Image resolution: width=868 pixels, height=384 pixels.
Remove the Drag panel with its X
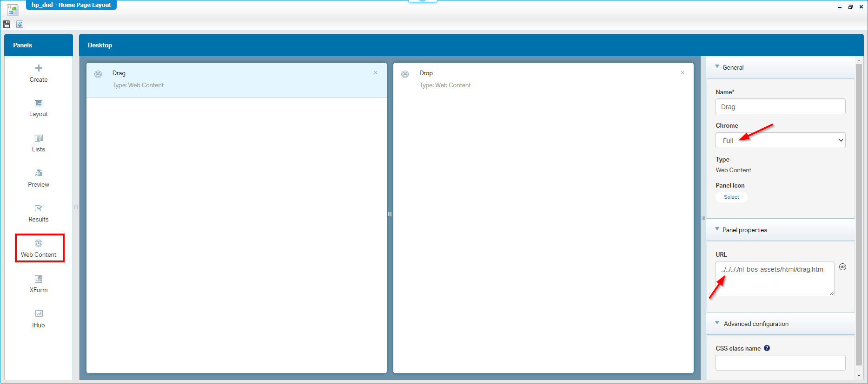[x=376, y=73]
